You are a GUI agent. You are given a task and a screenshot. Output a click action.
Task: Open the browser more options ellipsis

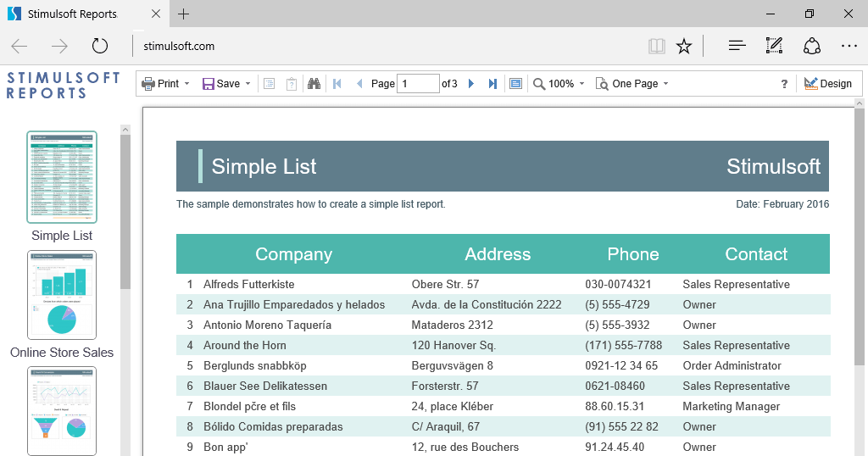point(849,46)
